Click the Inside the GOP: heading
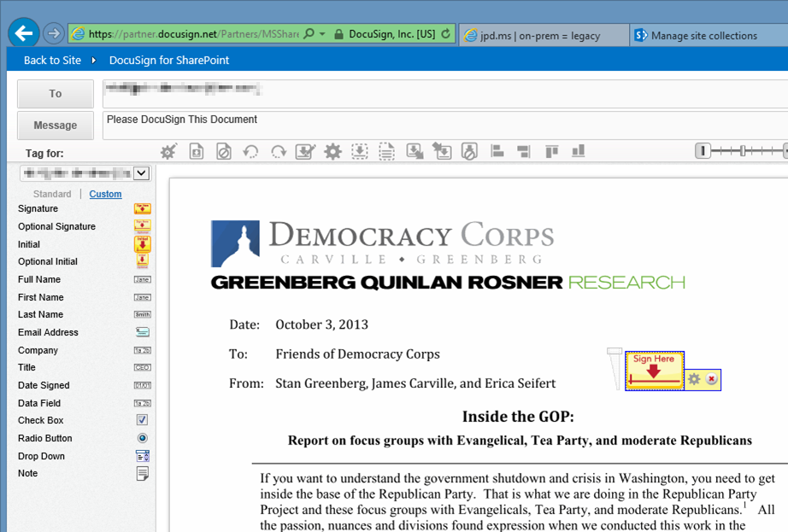 [518, 417]
